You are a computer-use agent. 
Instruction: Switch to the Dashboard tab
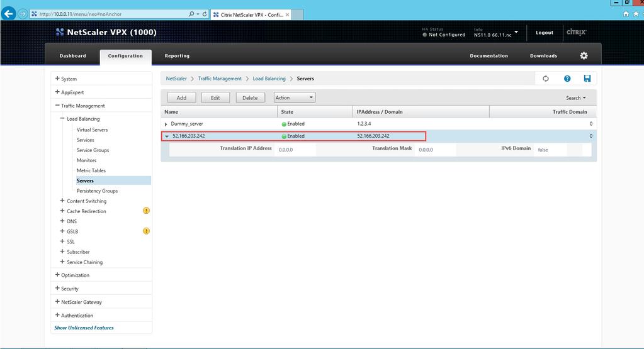coord(72,56)
